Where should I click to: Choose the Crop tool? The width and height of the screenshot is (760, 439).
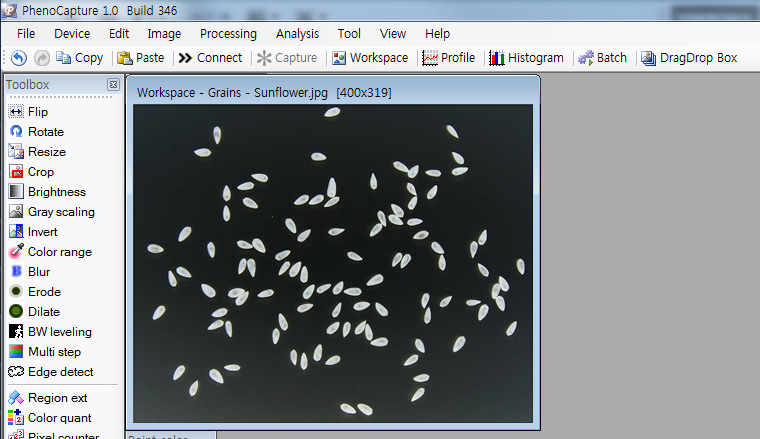click(x=40, y=172)
